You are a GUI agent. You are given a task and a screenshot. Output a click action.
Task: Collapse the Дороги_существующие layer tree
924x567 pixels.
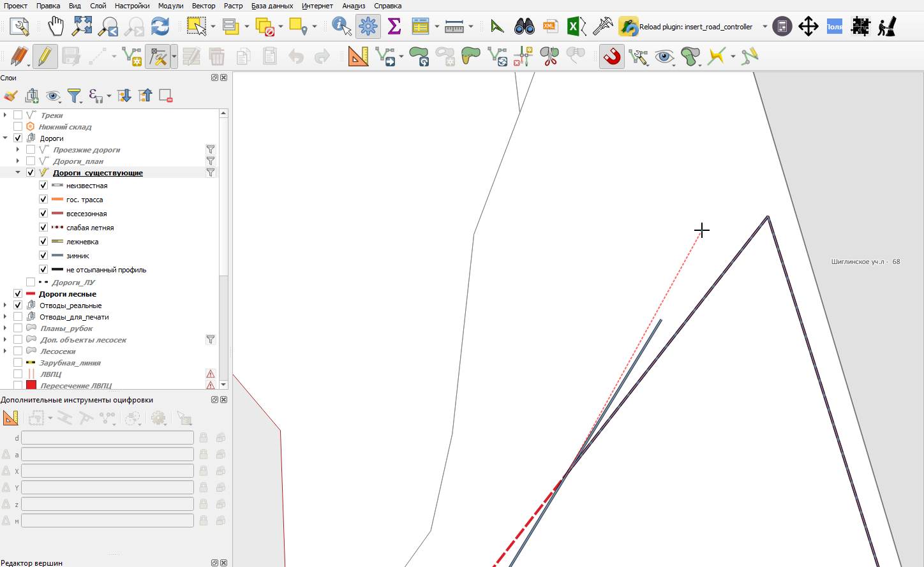click(x=18, y=173)
